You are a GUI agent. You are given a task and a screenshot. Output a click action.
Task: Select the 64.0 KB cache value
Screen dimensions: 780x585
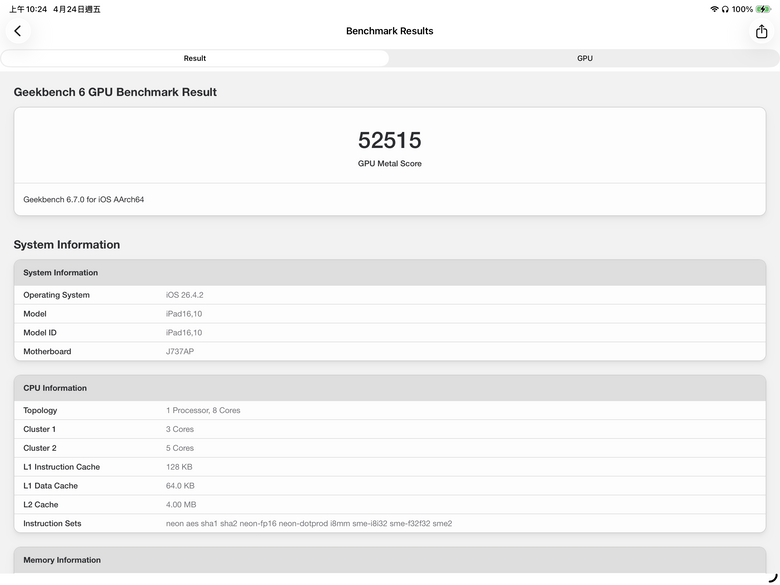pyautogui.click(x=180, y=486)
